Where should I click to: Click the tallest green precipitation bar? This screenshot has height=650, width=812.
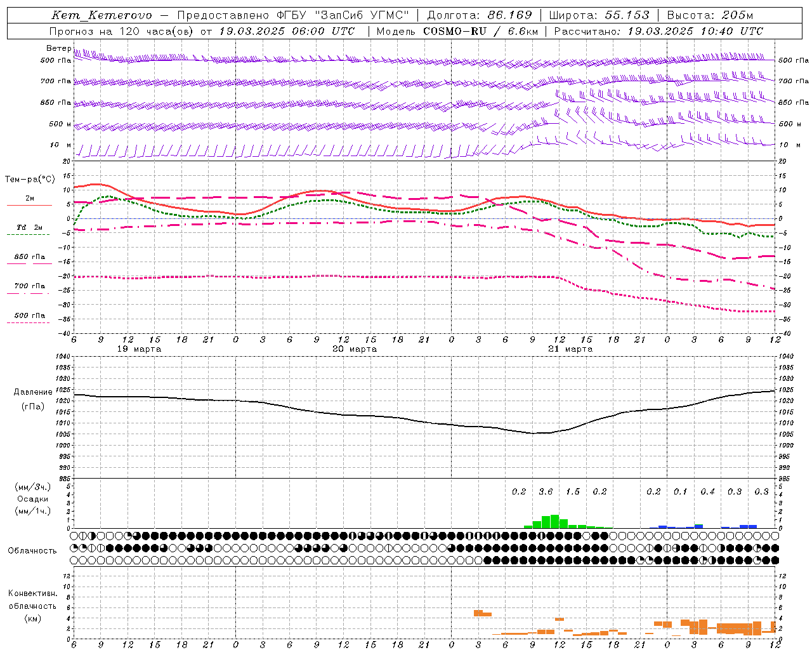coord(554,522)
